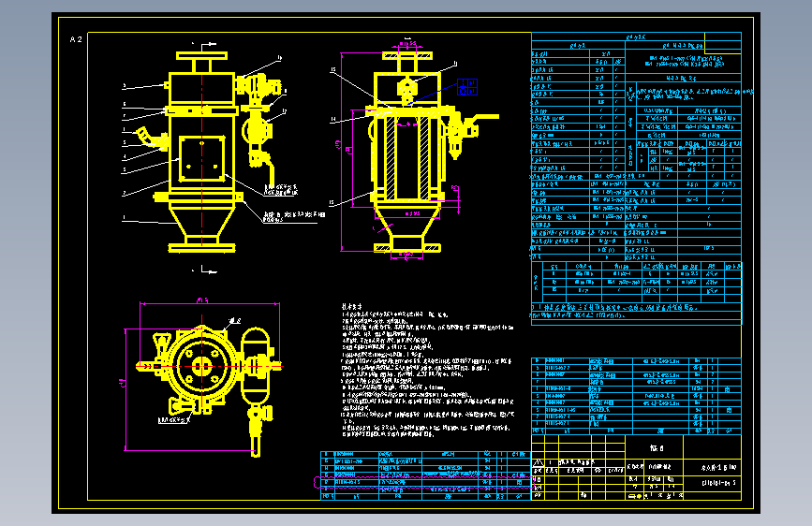Click the hatched filter element in section view
Viewport: 812px width, 526px height.
point(407,158)
